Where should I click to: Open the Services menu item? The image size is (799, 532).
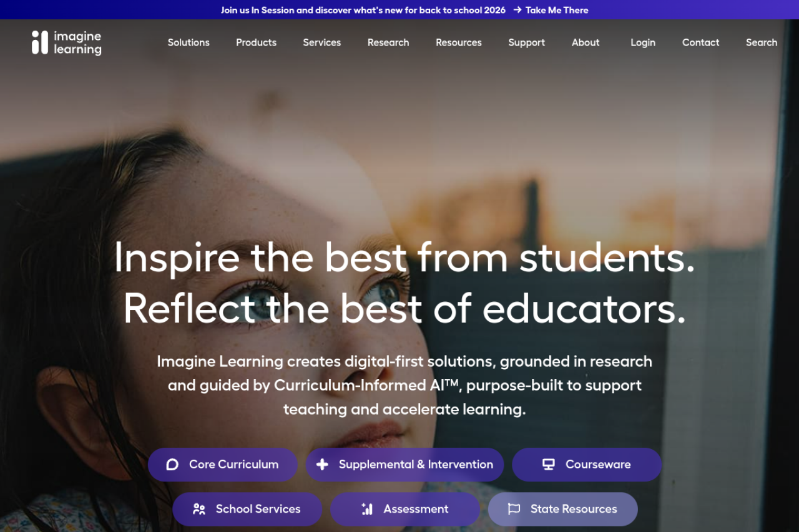pos(322,42)
